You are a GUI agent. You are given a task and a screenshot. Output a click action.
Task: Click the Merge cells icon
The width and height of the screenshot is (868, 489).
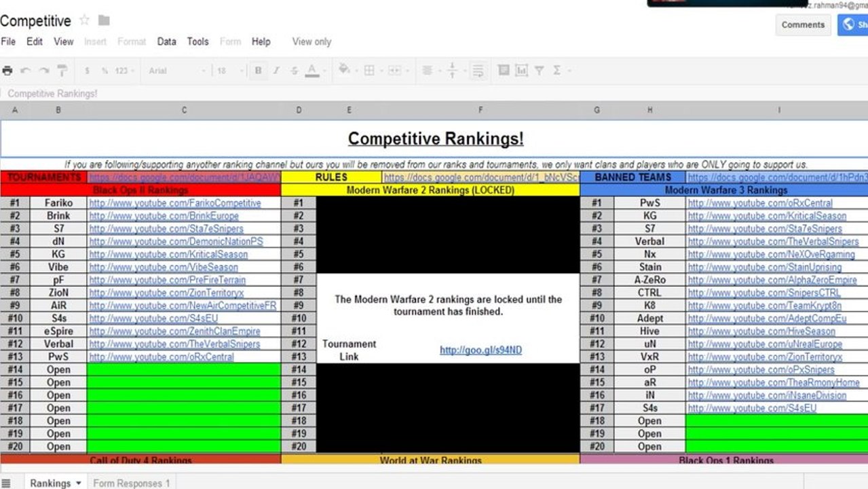coord(394,70)
